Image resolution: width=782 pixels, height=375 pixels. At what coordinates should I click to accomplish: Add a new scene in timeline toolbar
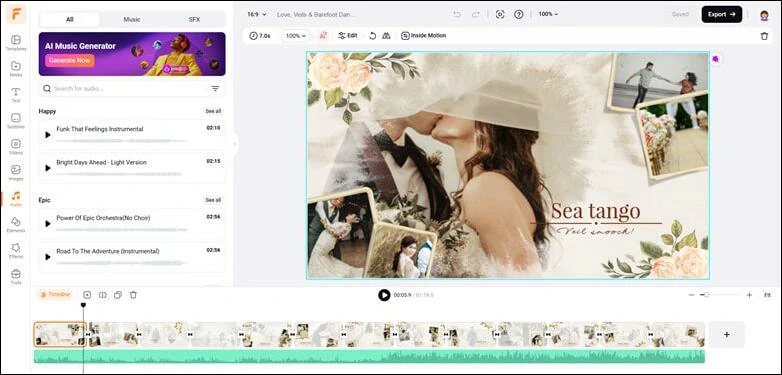point(87,295)
